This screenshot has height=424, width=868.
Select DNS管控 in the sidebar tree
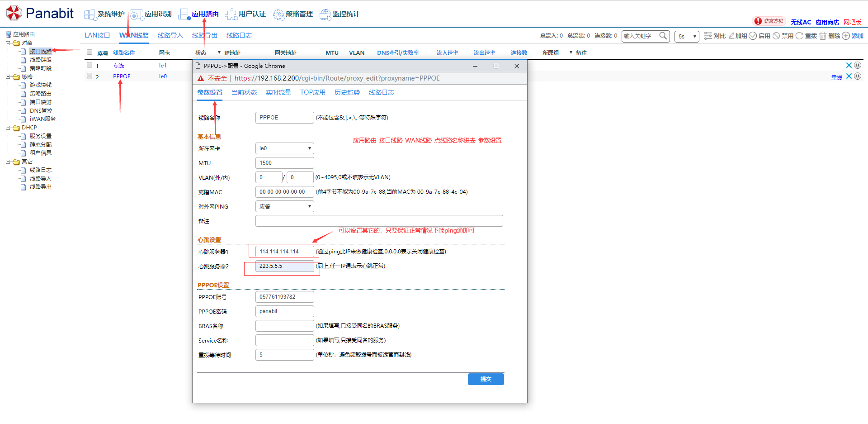[41, 111]
